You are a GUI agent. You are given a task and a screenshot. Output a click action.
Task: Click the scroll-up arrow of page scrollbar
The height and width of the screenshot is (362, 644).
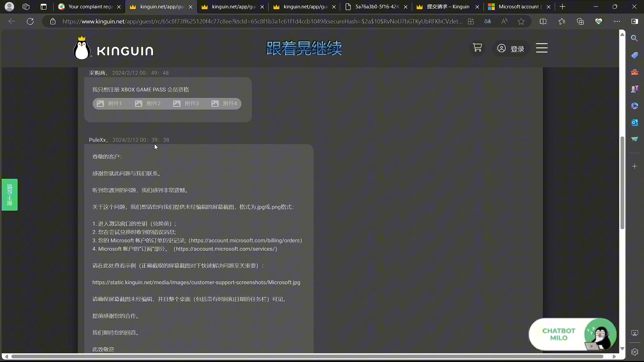pos(622,34)
